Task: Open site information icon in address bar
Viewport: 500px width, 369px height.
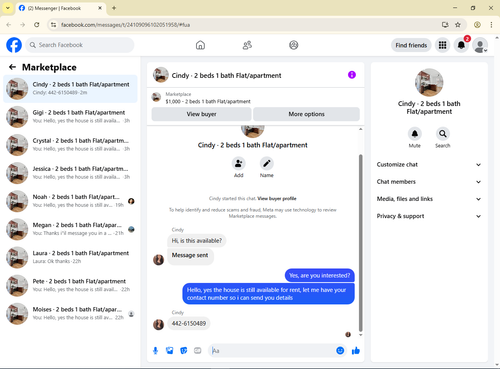Action: point(53,25)
